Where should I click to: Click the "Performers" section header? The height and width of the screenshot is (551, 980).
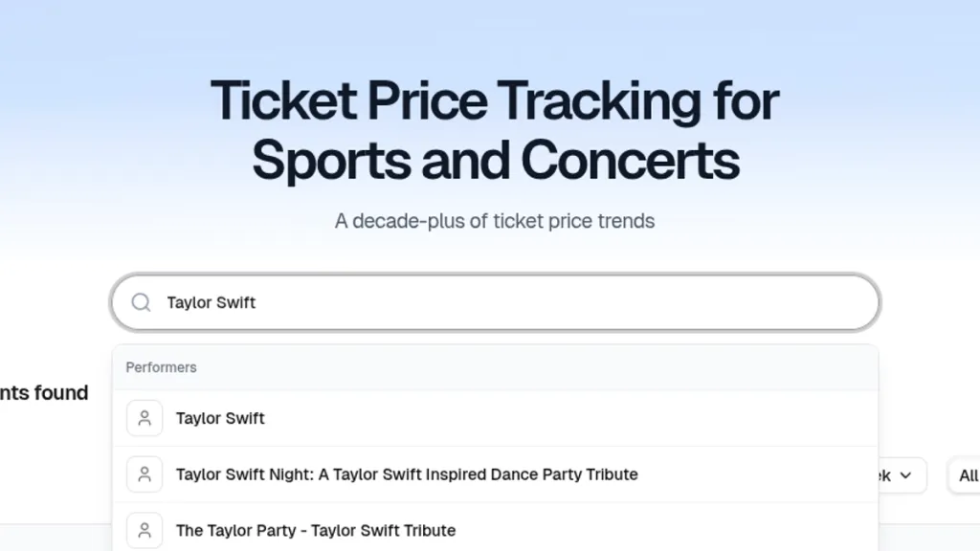161,367
